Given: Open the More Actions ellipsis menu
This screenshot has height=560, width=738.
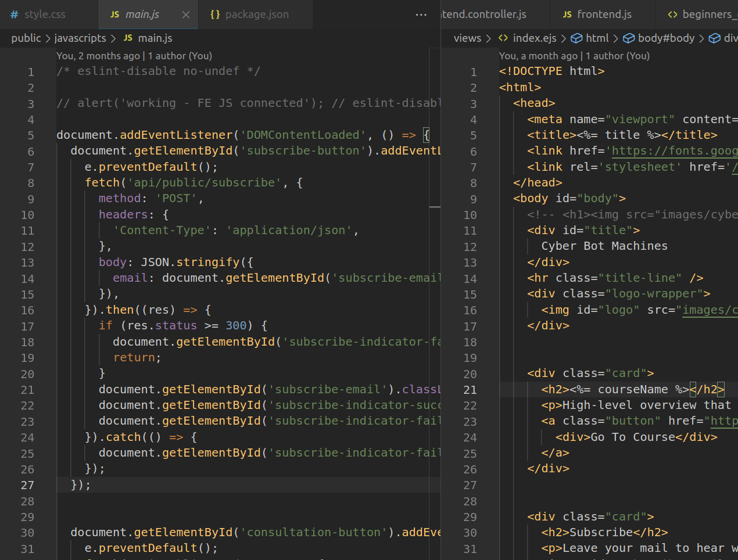Looking at the screenshot, I should pos(421,15).
